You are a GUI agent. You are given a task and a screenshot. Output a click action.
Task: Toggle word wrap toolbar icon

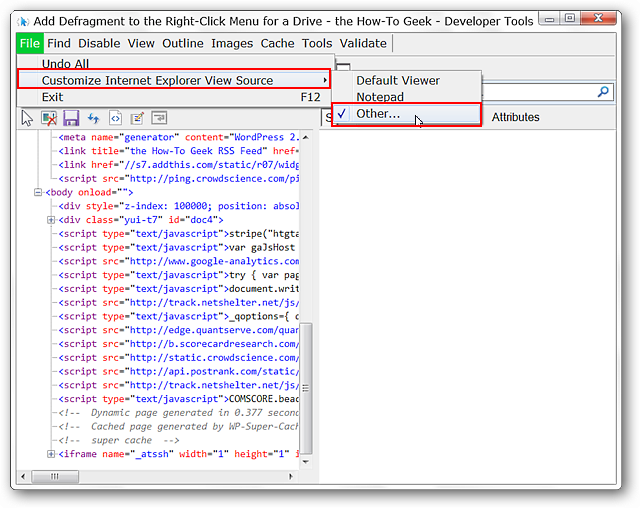[159, 118]
